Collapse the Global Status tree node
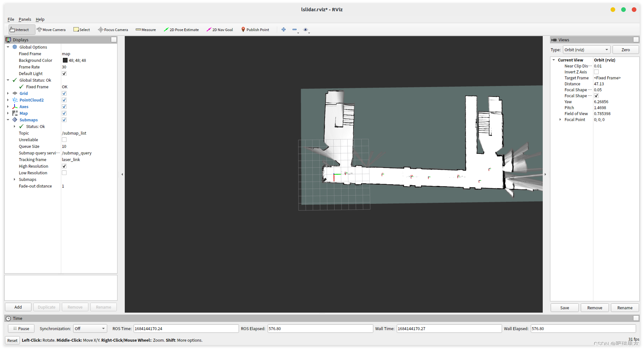 click(x=8, y=80)
